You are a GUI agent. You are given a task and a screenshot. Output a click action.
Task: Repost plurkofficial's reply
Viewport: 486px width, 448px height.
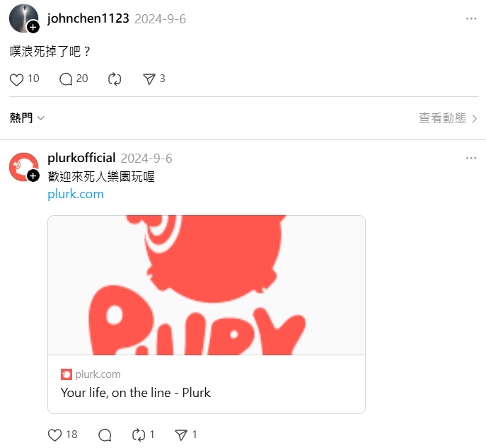(138, 435)
